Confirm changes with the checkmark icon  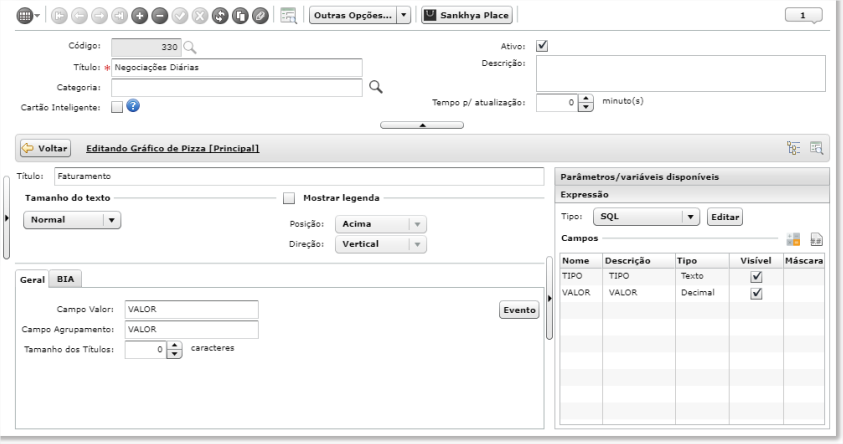[x=180, y=16]
